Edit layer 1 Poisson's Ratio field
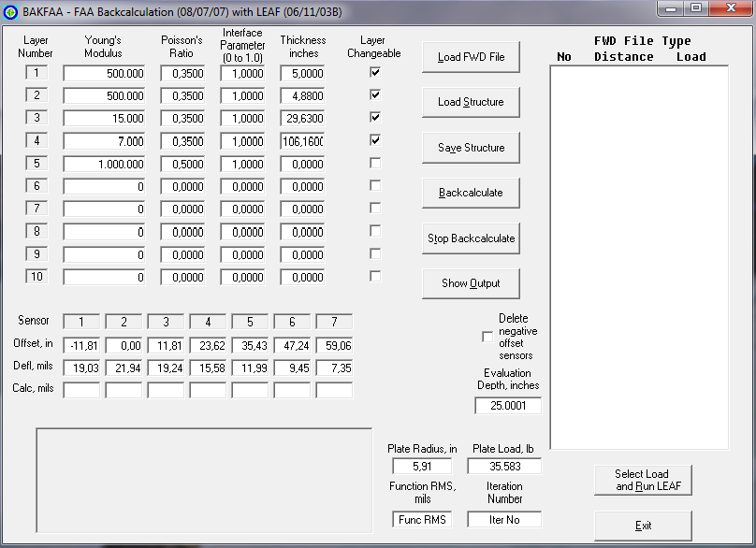This screenshot has width=756, height=548. pos(182,74)
